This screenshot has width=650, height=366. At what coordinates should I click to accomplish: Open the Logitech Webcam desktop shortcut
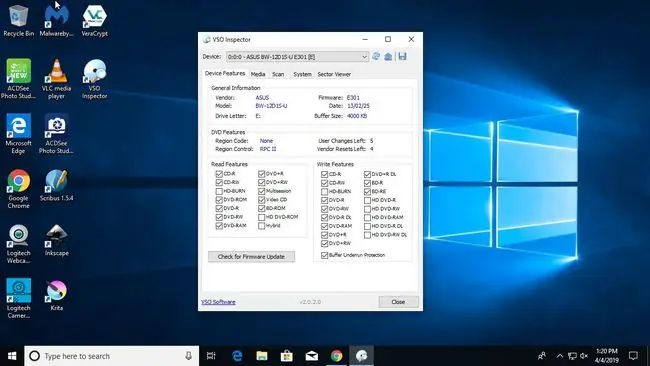coord(18,244)
